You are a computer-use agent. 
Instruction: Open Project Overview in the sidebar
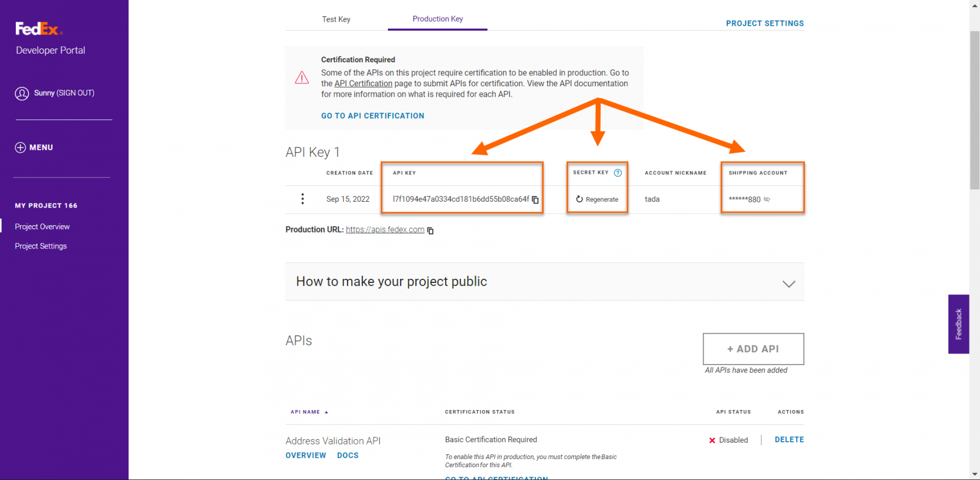tap(42, 226)
